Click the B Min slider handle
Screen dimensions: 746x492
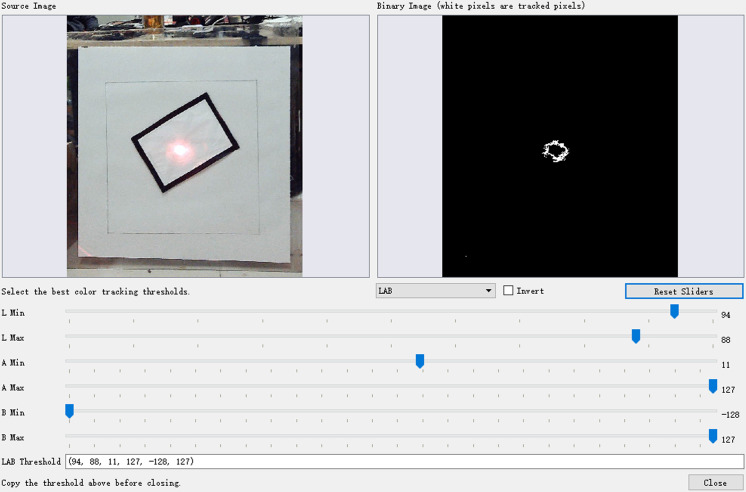[x=69, y=411]
